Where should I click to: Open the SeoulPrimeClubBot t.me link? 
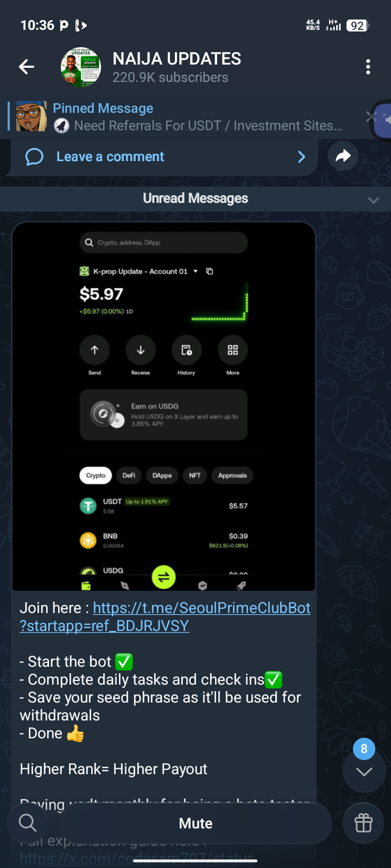point(165,616)
